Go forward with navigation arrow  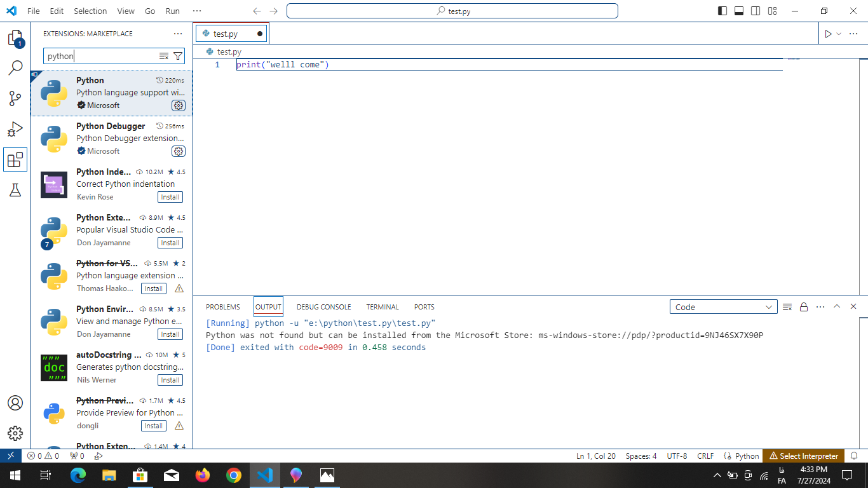pyautogui.click(x=273, y=11)
